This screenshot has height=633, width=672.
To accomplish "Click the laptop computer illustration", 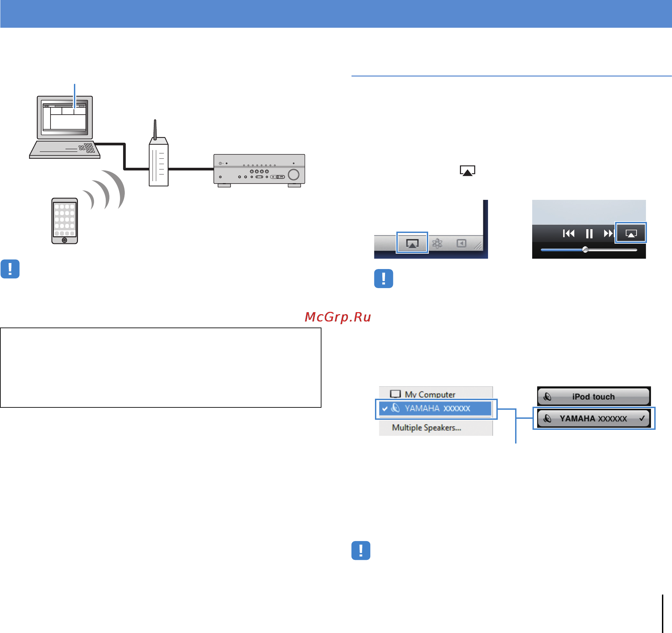I will (x=65, y=127).
